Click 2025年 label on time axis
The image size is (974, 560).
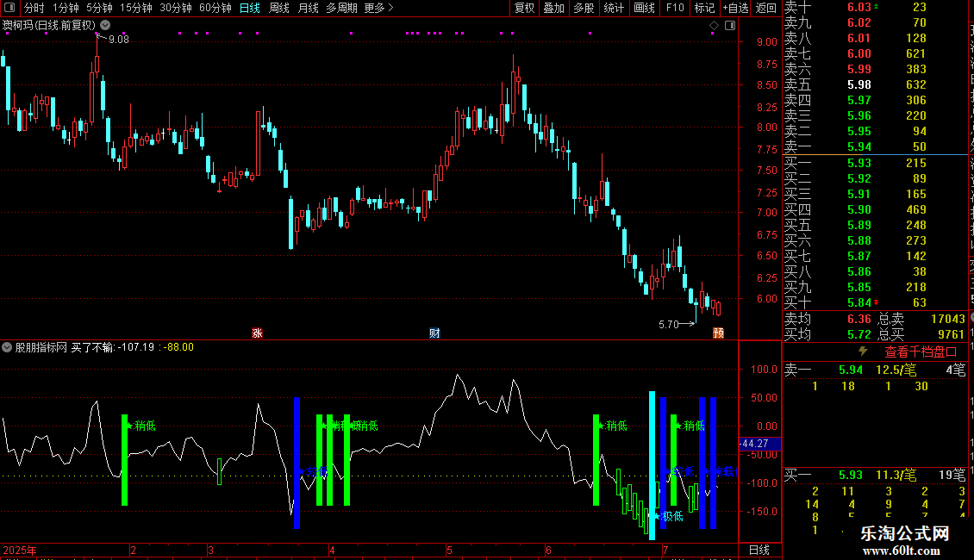coord(20,550)
